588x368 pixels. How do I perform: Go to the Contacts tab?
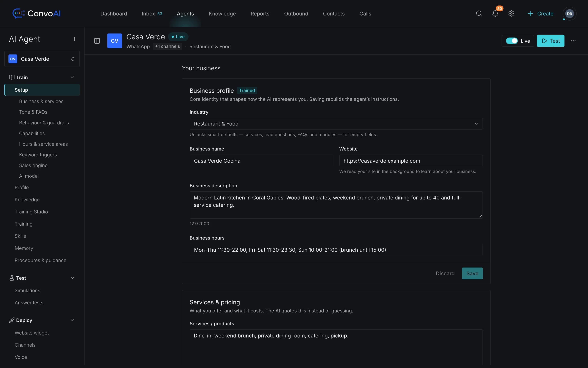click(x=334, y=14)
